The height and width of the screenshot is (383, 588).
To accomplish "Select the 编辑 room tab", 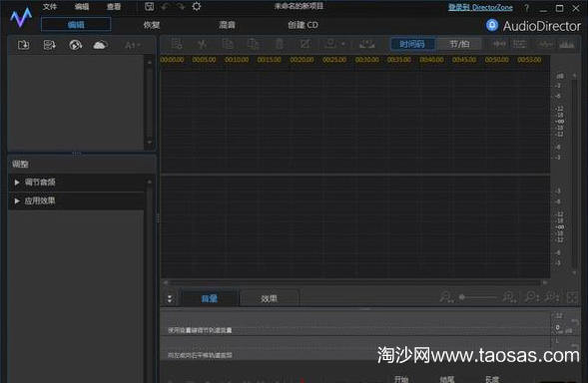I will 76,25.
